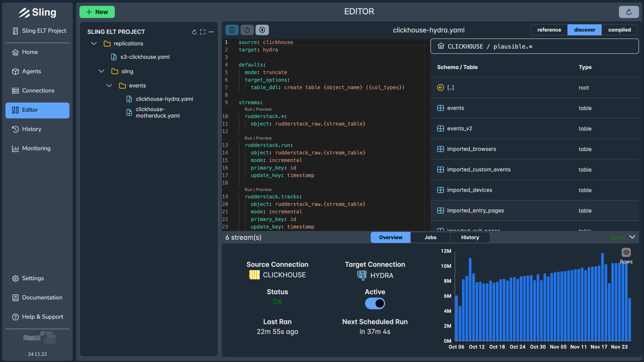Open clickhouse-motherduck.yaml file
The height and width of the screenshot is (362, 644).
click(x=157, y=113)
